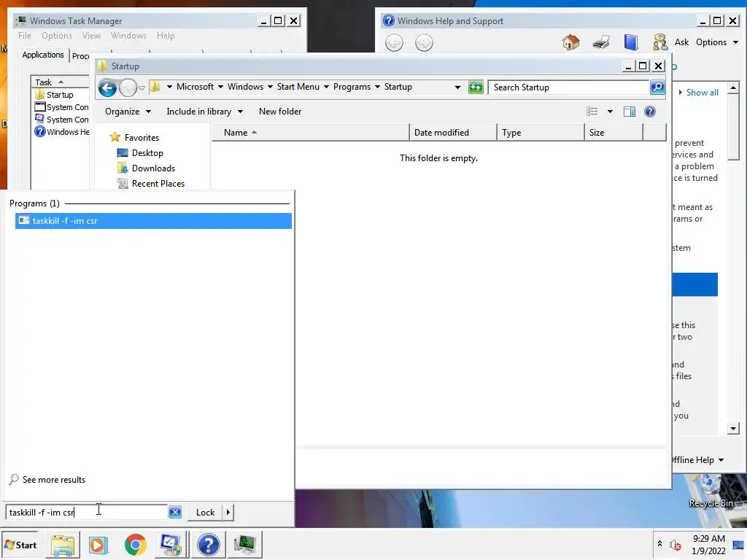Refresh the Startup folder address bar
This screenshot has height=560, width=747.
[476, 87]
